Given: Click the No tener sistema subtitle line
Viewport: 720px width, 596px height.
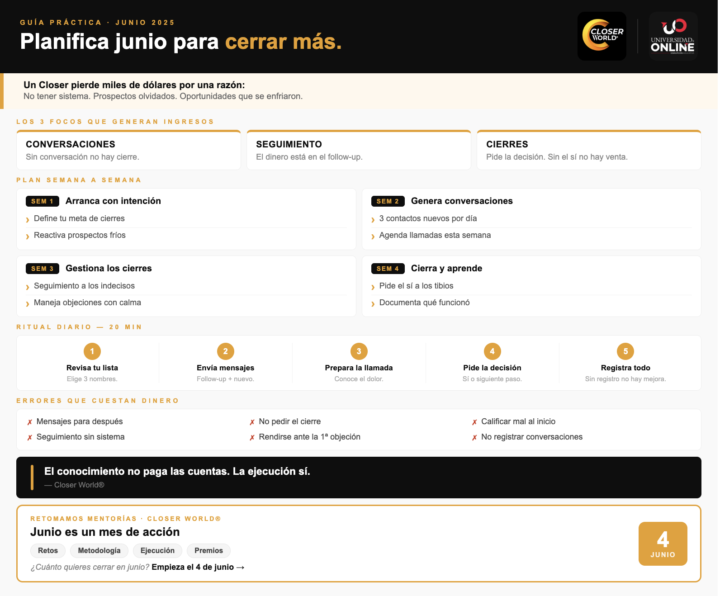Looking at the screenshot, I should click(x=163, y=96).
